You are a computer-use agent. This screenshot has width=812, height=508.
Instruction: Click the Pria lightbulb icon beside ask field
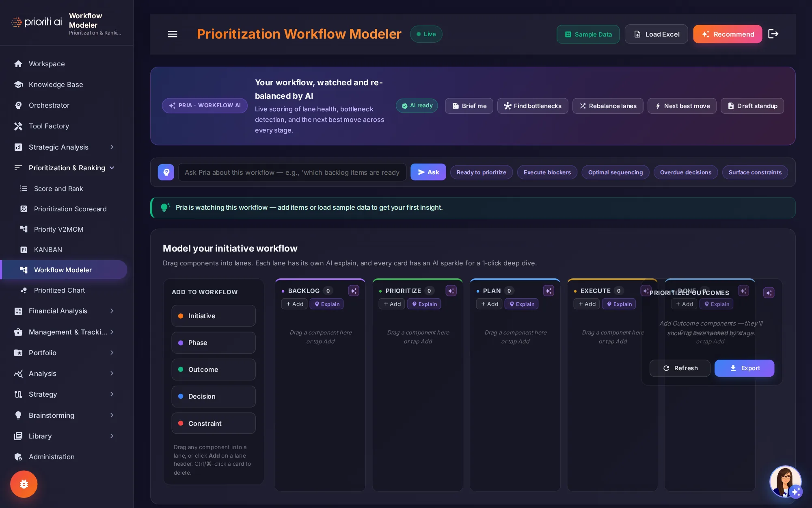coord(166,172)
